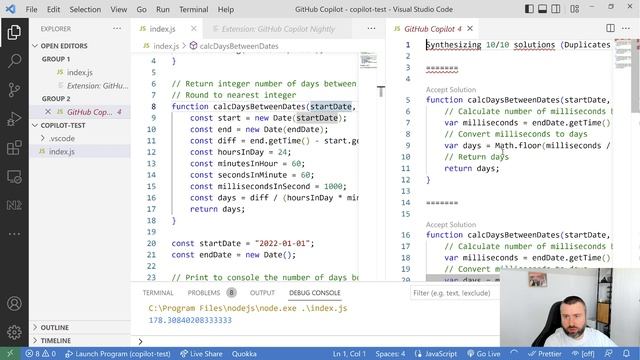640x360 pixels.
Task: Open the Edit menu
Action: tap(53, 9)
